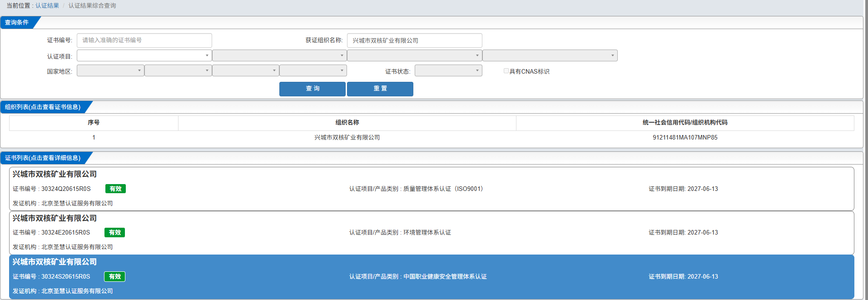Image resolution: width=868 pixels, height=300 pixels.
Task: Click the 证书编号 input field
Action: point(144,40)
